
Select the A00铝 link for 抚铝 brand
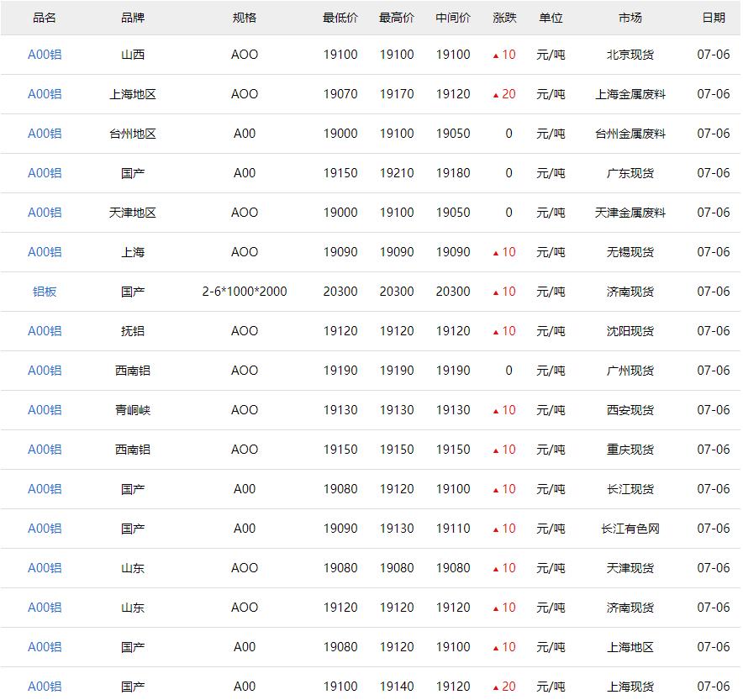tap(45, 331)
